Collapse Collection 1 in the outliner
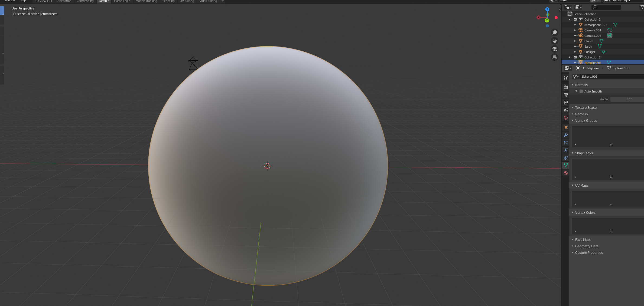644x306 pixels. pos(570,19)
